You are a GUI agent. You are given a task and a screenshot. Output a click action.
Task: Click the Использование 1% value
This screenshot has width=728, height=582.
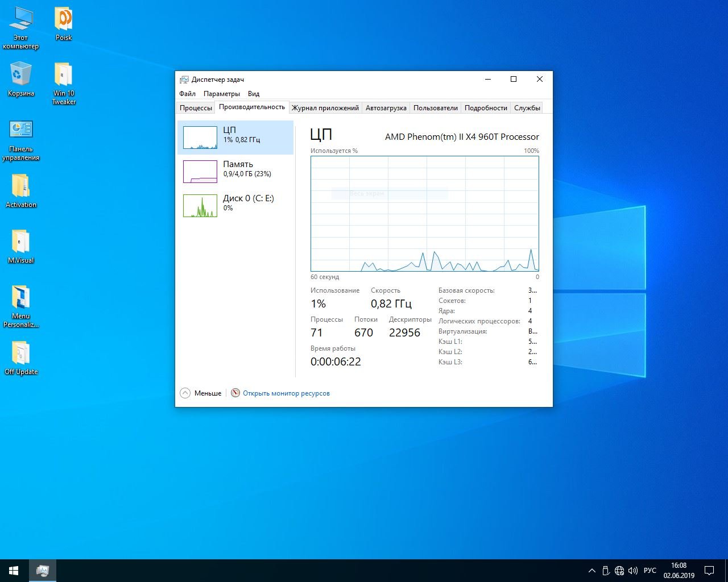(x=318, y=304)
